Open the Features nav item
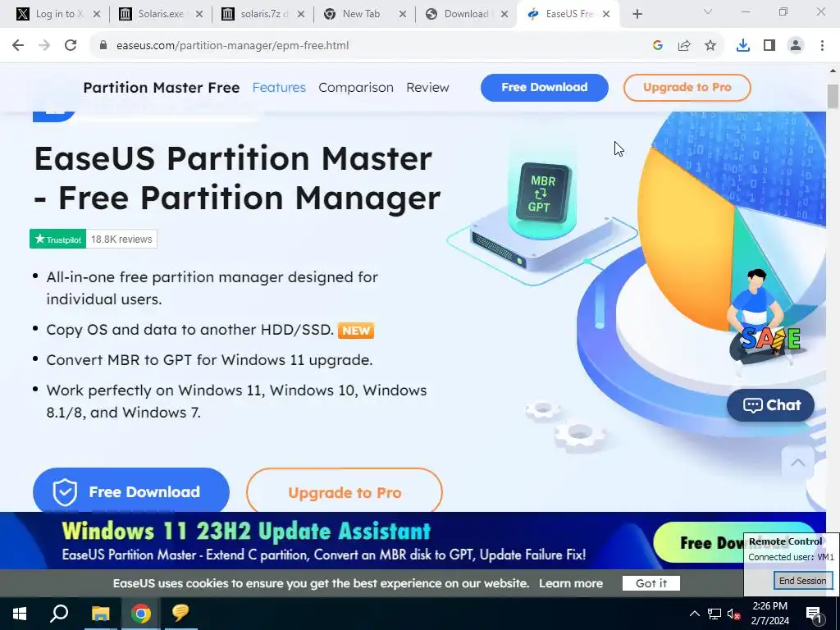This screenshot has height=630, width=840. [x=279, y=87]
